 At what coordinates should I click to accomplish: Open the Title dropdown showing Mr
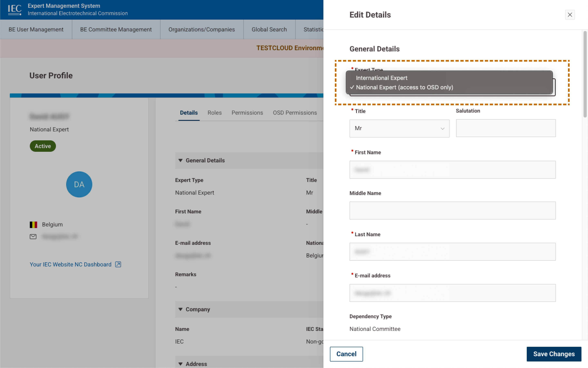(x=399, y=128)
